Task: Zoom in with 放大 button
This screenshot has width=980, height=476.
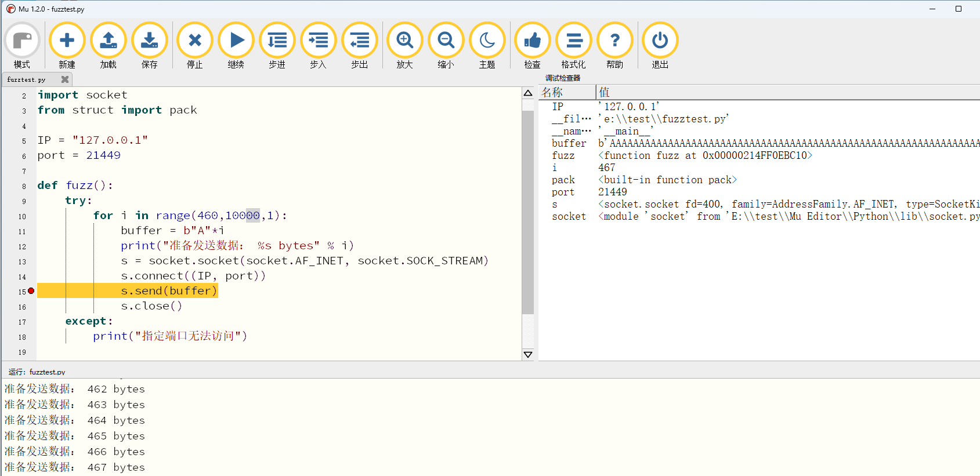Action: pyautogui.click(x=405, y=46)
